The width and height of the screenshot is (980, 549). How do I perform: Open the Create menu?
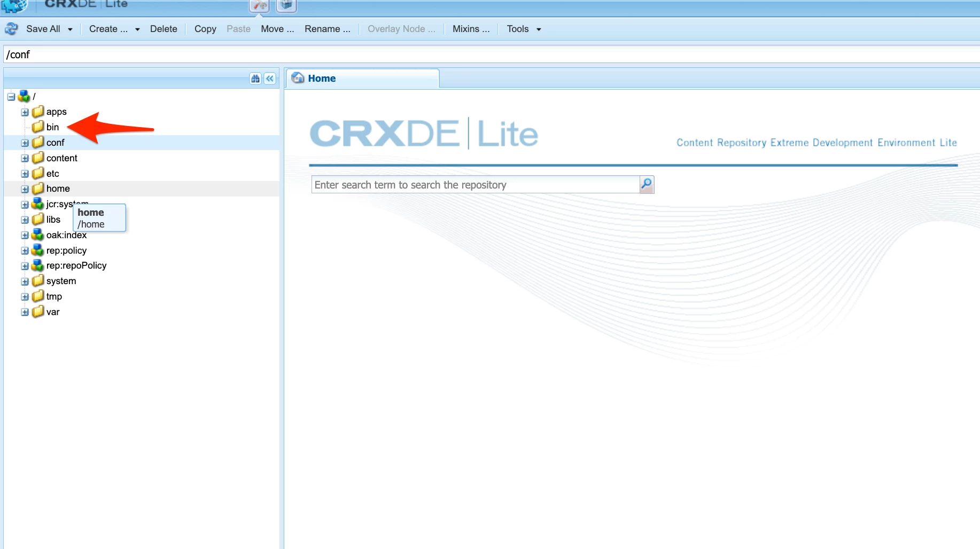coord(114,29)
